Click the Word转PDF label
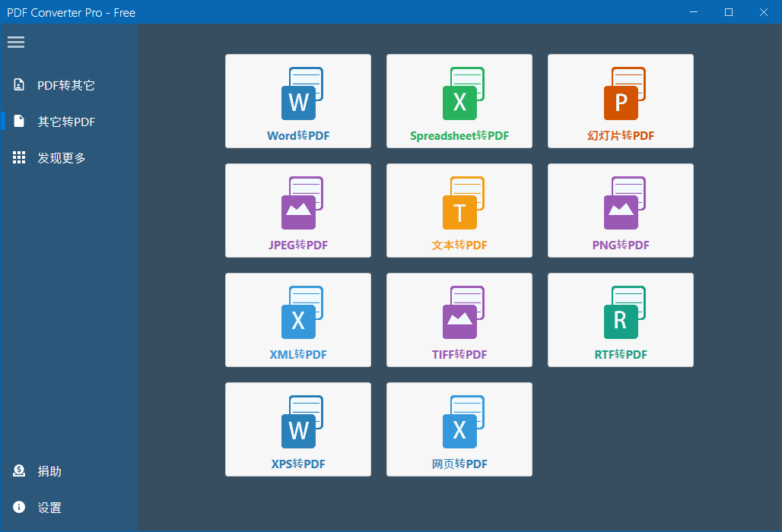Viewport: 782px width, 532px height. 298,135
